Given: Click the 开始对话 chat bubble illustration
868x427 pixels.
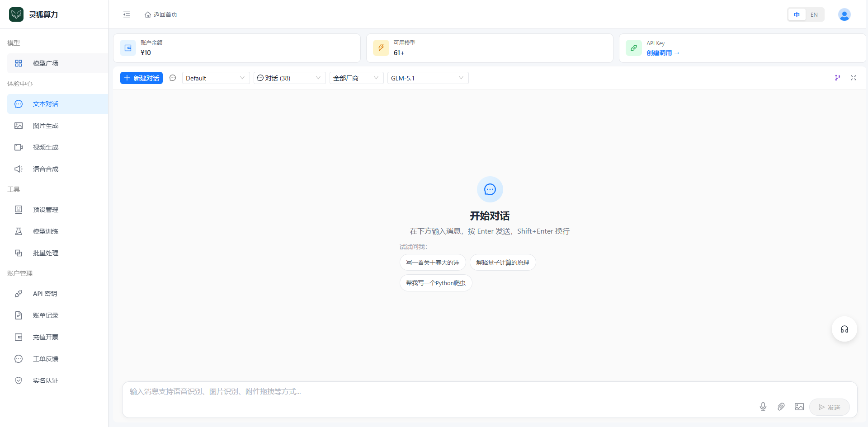Looking at the screenshot, I should coord(490,189).
